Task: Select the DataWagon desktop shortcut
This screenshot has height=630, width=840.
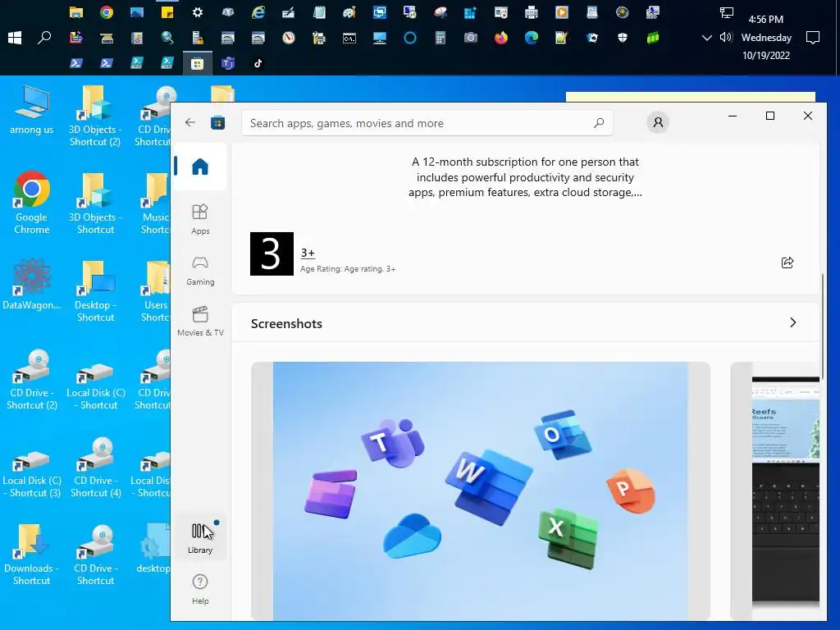Action: (32, 285)
